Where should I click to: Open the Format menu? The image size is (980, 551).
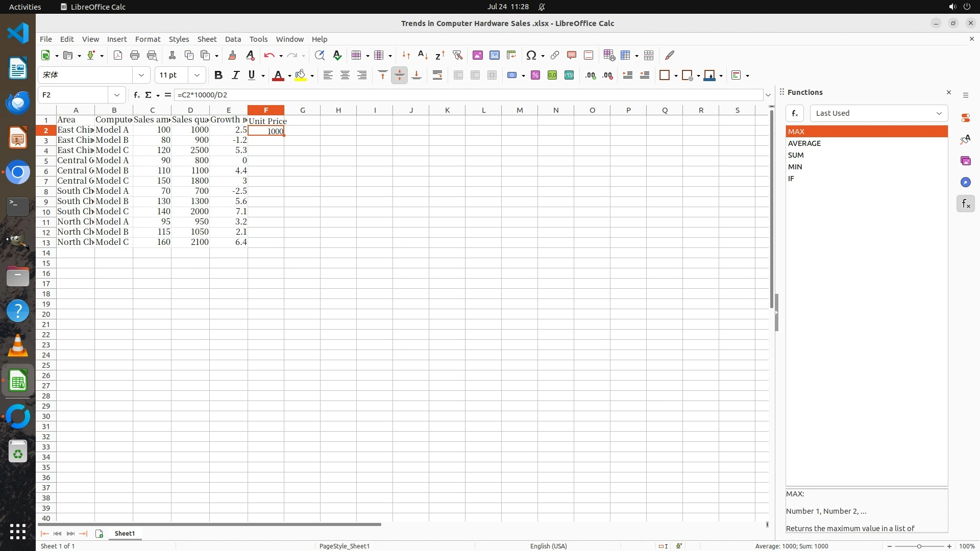tap(148, 39)
